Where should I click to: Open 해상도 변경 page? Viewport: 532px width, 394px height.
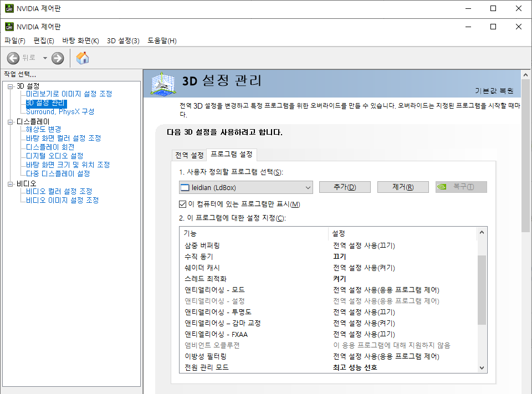tap(43, 129)
